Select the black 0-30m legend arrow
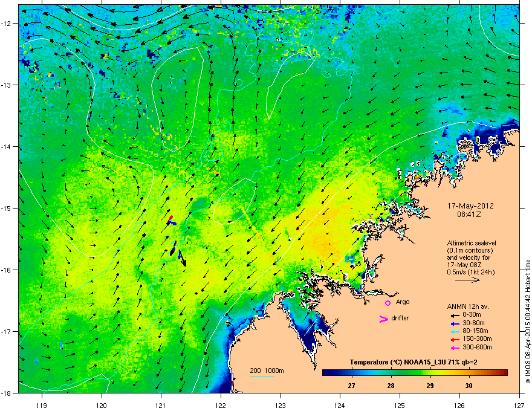Viewport: 532px width, 411px height. 455,316
